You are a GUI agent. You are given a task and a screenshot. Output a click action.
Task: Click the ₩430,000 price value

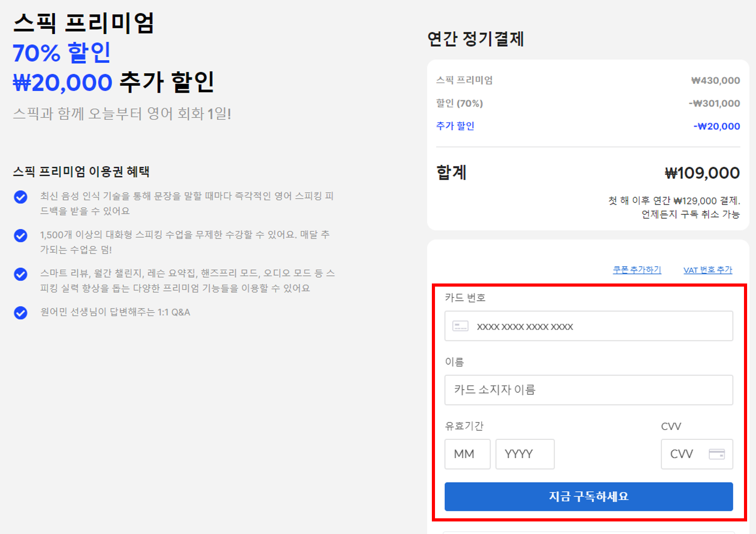715,81
